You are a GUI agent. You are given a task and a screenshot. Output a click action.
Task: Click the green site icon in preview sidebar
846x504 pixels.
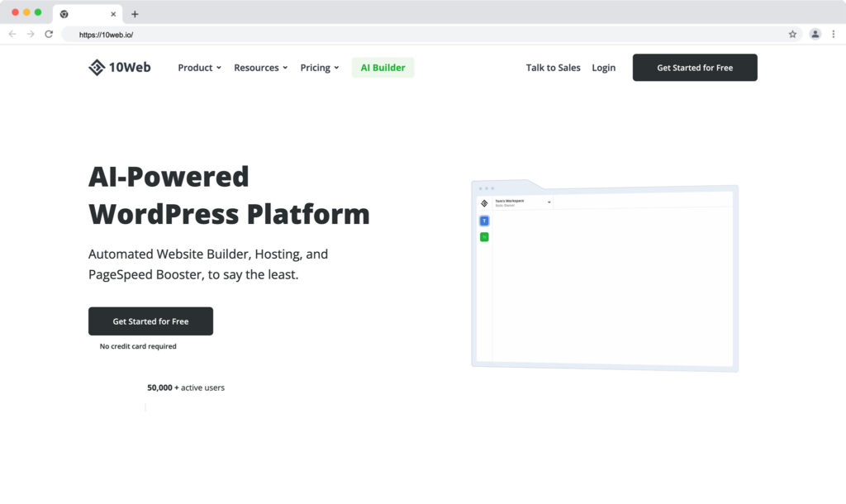tap(484, 237)
